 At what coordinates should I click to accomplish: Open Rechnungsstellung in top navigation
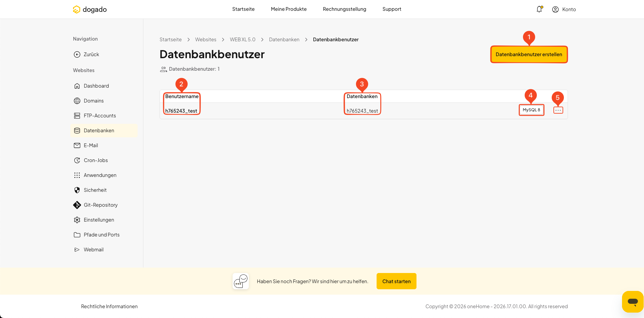click(344, 9)
